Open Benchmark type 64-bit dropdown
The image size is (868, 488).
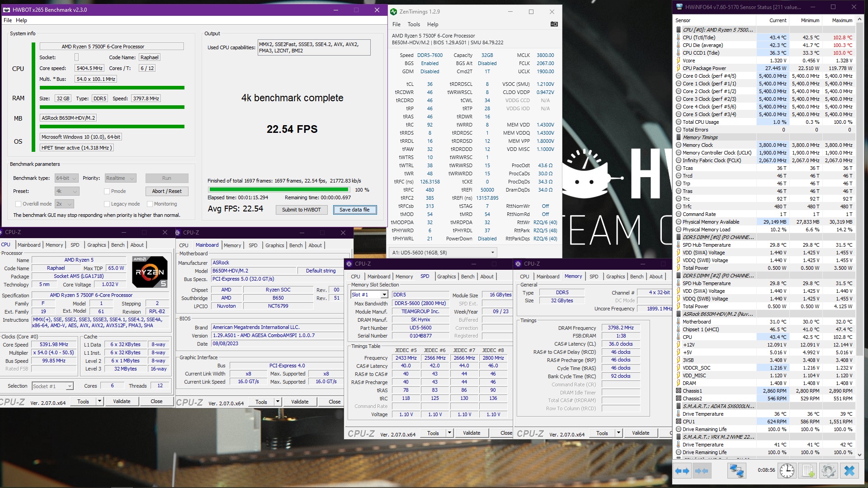(x=67, y=178)
